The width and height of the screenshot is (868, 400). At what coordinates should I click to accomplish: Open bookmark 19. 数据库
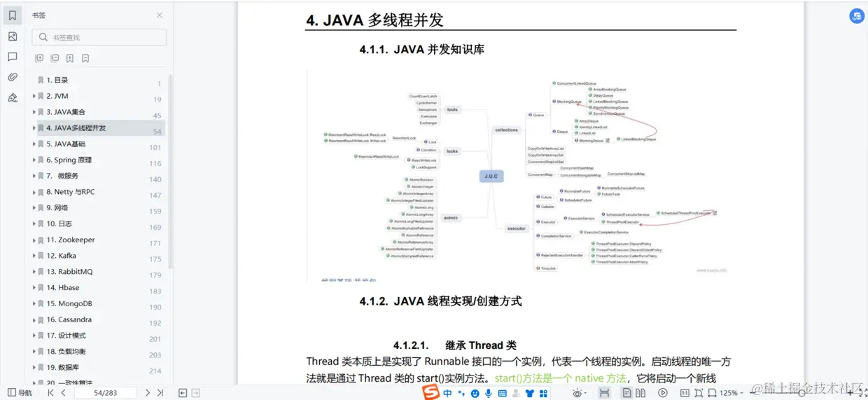62,368
